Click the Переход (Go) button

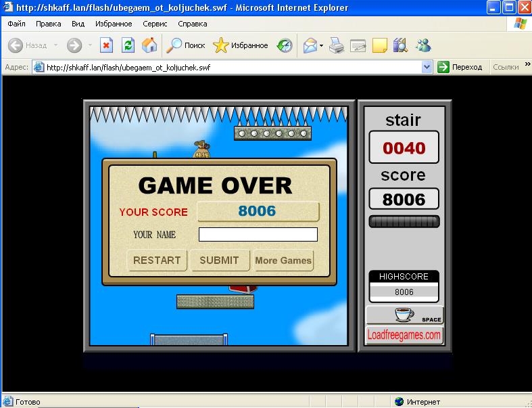coord(460,67)
